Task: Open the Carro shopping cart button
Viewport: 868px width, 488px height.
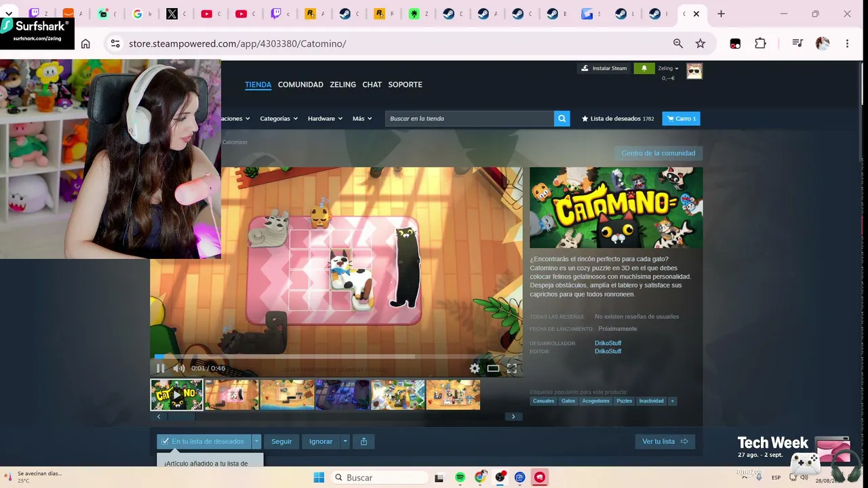Action: tap(681, 119)
